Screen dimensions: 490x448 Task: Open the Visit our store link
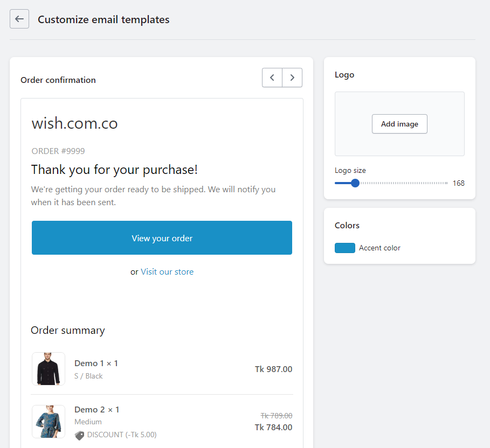tap(167, 272)
